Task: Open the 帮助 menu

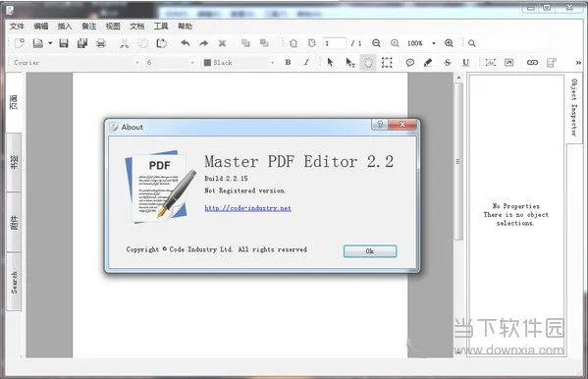Action: click(185, 26)
